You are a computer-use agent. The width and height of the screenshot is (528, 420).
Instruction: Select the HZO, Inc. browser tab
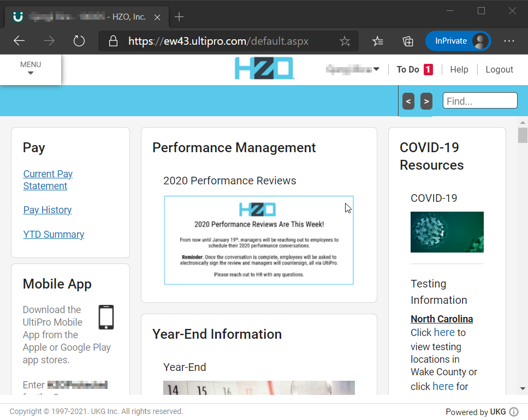click(86, 17)
